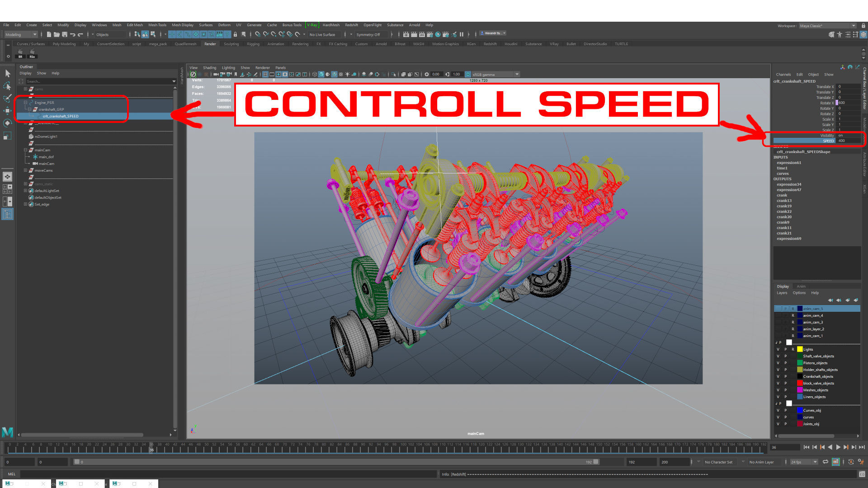868x488 pixels.
Task: Open the Workspace Maya Classic dropdown
Action: pos(828,26)
